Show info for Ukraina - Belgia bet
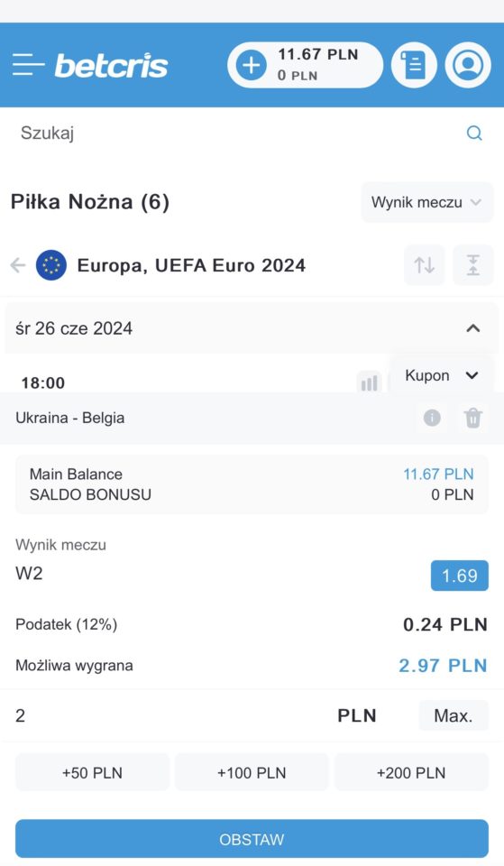The image size is (504, 866). tap(432, 418)
